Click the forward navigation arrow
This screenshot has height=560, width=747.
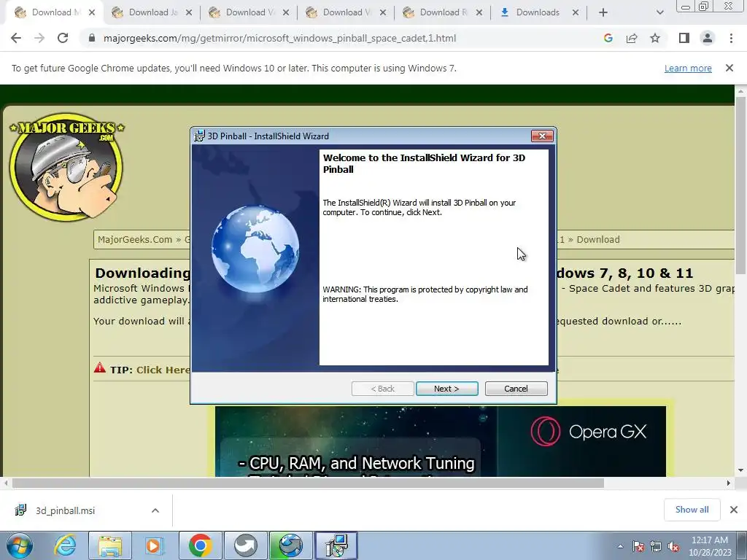coord(39,38)
